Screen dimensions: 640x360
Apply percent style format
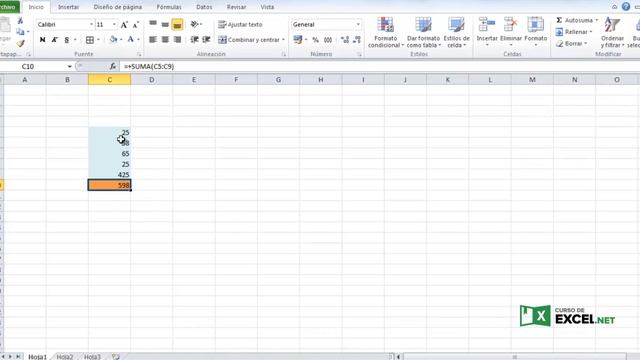(315, 40)
